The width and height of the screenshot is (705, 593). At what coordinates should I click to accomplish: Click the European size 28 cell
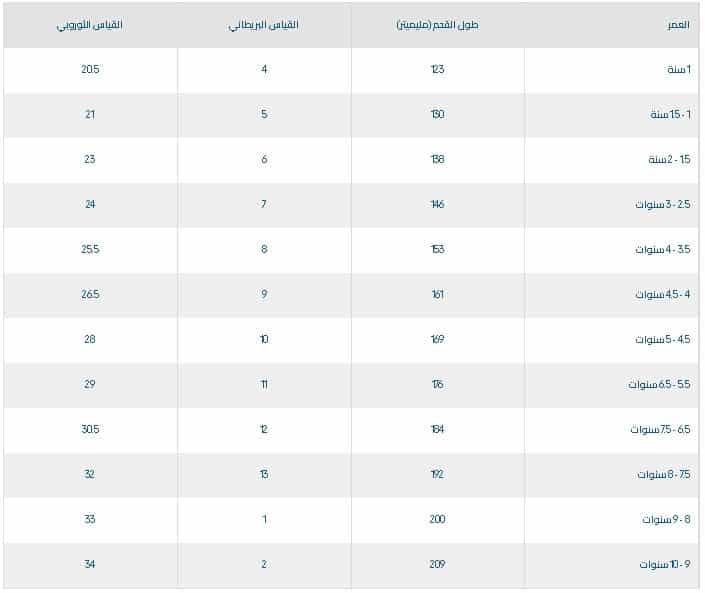(x=90, y=340)
